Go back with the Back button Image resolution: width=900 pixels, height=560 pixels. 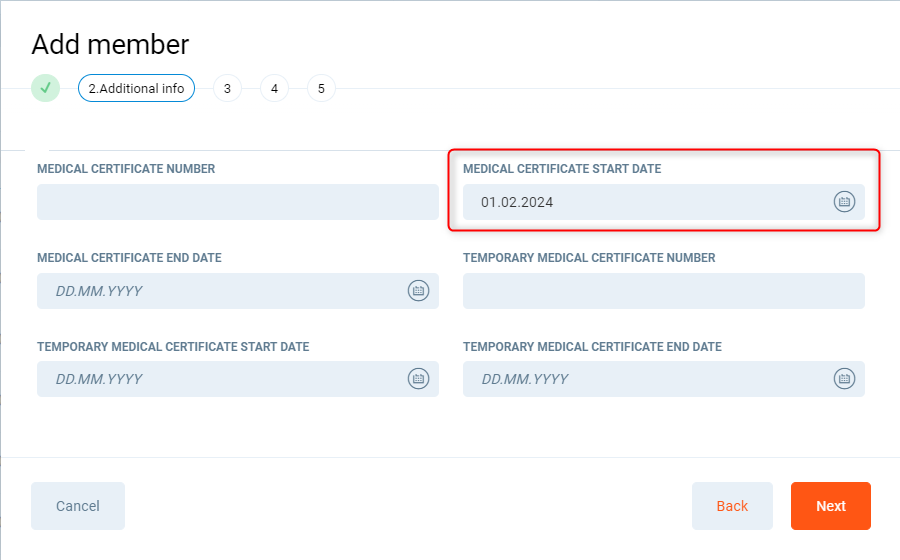tap(732, 506)
